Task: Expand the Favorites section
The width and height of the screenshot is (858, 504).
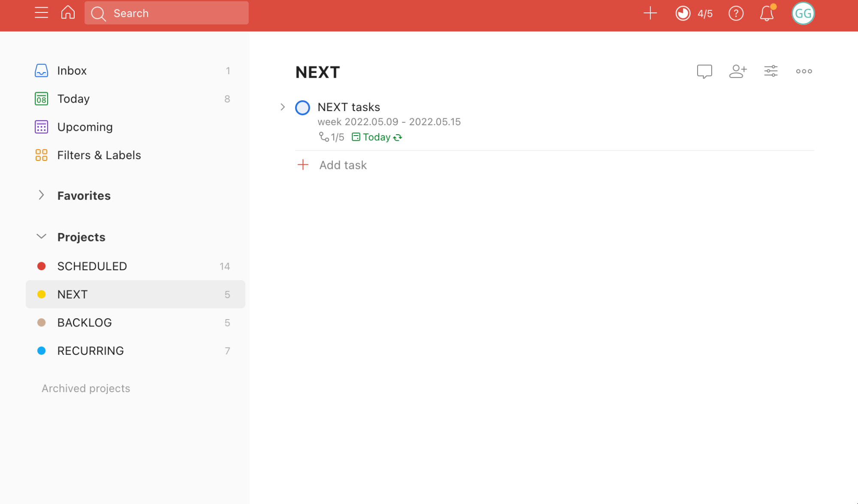Action: click(41, 195)
